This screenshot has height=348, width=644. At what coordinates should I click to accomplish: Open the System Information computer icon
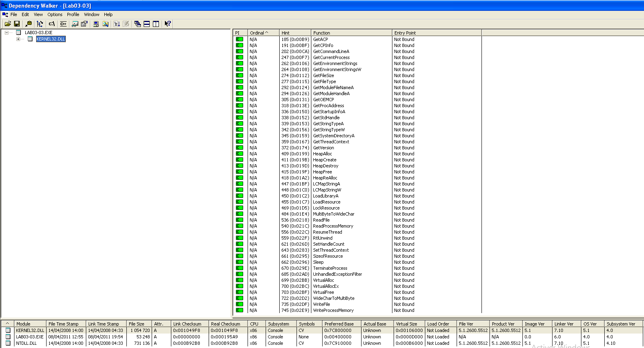[96, 24]
